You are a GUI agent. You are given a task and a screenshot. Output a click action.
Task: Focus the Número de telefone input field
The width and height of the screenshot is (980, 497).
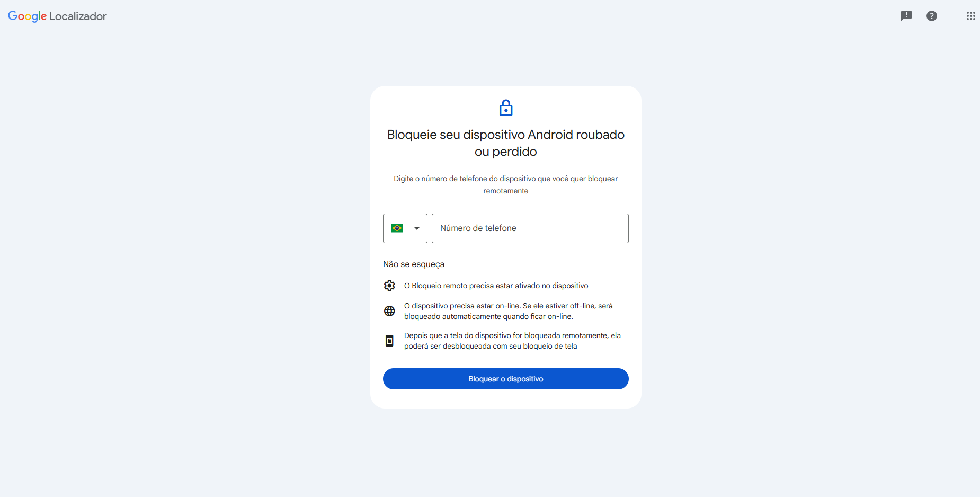[x=530, y=228]
